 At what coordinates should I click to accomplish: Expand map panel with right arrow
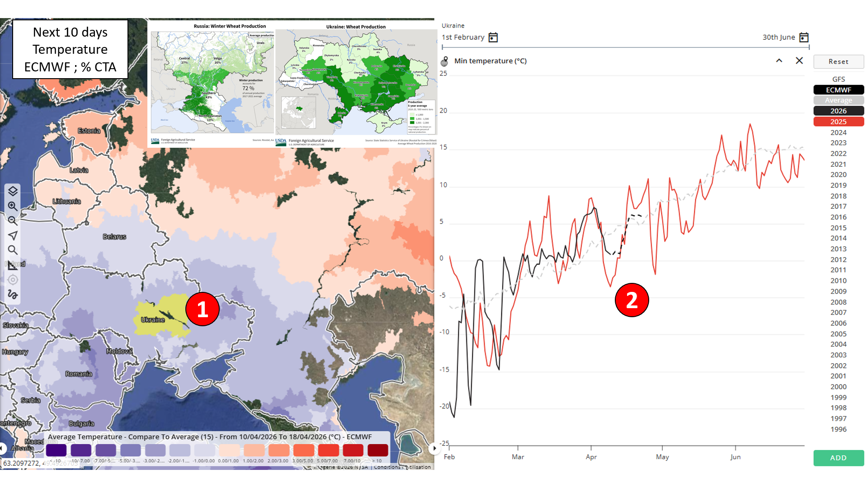coord(434,448)
